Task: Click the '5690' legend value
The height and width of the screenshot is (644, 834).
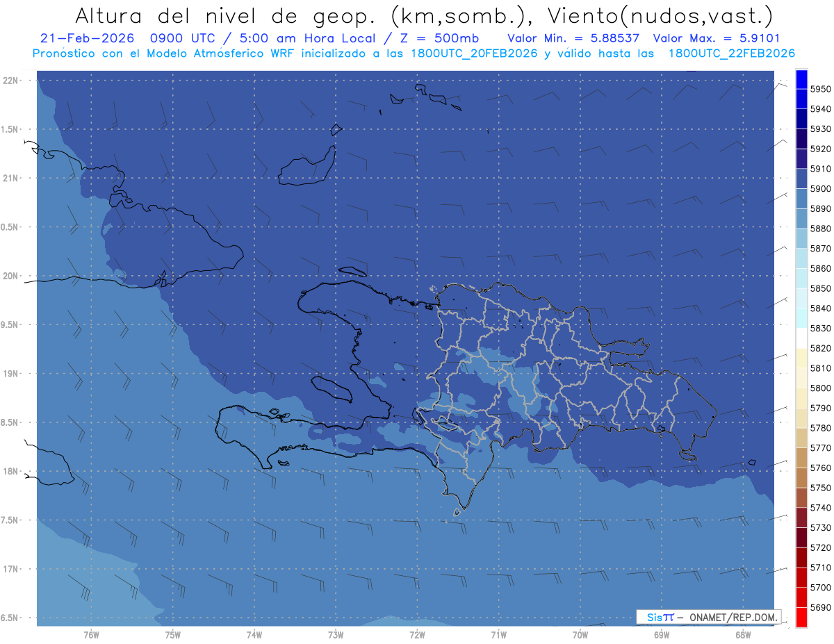Action: 821,607
